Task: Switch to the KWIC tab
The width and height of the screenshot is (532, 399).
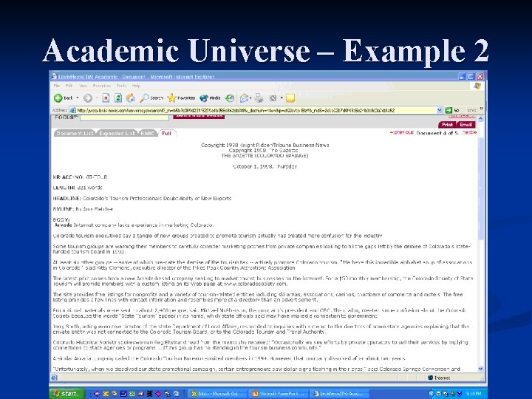Action: (x=147, y=133)
